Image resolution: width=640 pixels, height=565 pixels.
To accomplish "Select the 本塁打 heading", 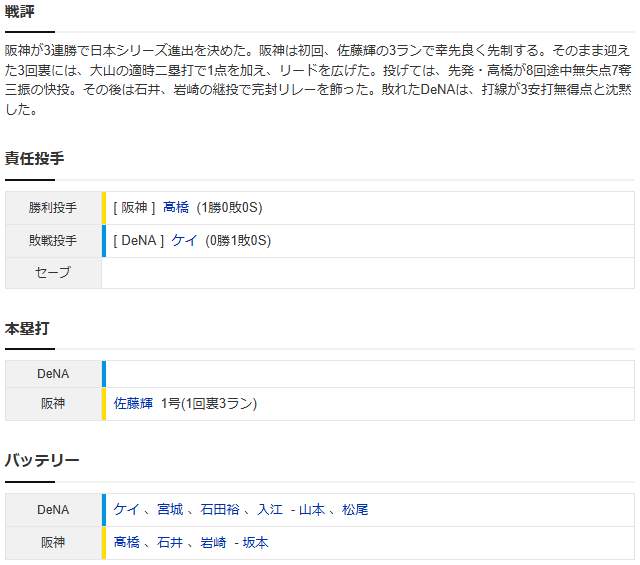I will pyautogui.click(x=27, y=328).
